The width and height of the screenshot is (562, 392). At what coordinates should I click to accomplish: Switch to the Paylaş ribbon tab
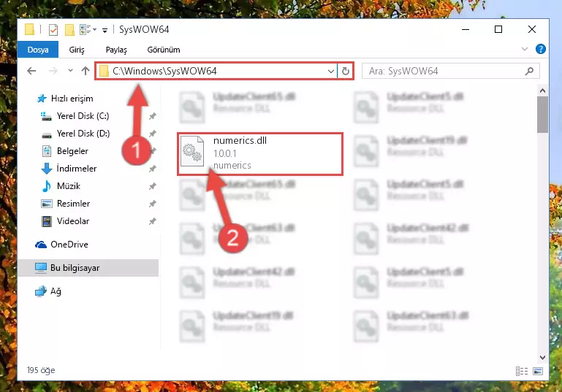(116, 50)
